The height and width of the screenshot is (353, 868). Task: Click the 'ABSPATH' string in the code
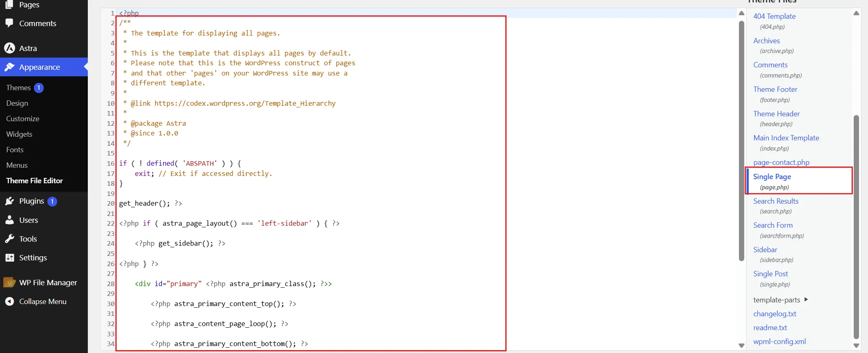click(x=200, y=163)
